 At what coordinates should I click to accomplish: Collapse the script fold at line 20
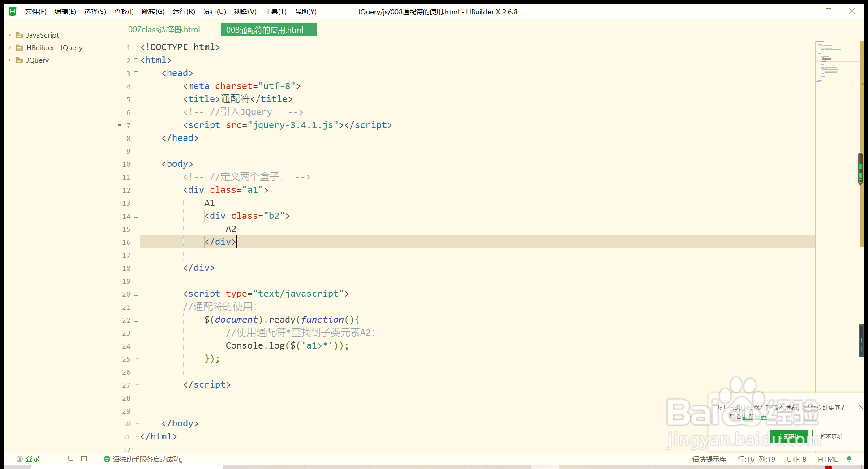(136, 294)
